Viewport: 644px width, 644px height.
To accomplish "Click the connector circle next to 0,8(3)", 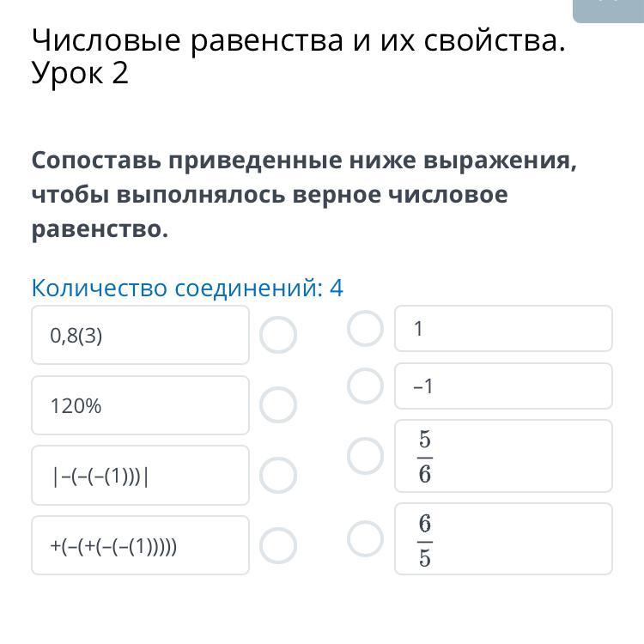I will click(x=278, y=335).
